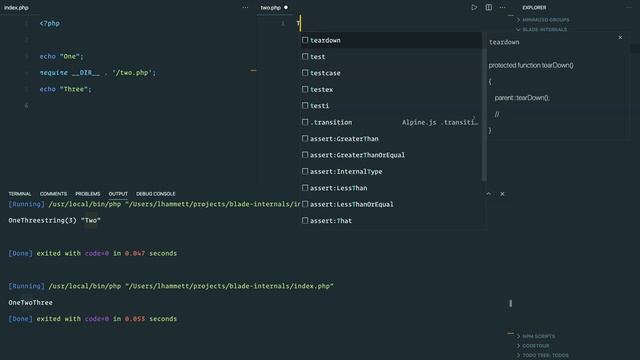Click the protected function tearDown() preview line
This screenshot has height=360, width=640.
tap(531, 65)
